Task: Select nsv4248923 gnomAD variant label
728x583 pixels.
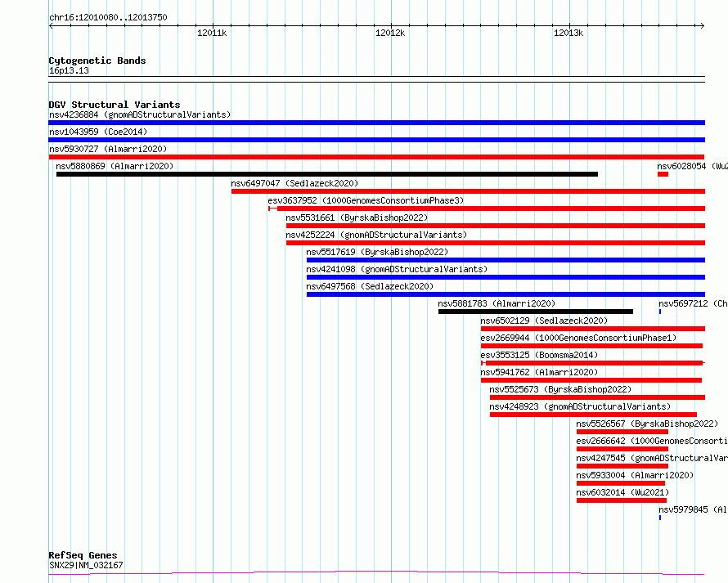Action: (x=580, y=406)
